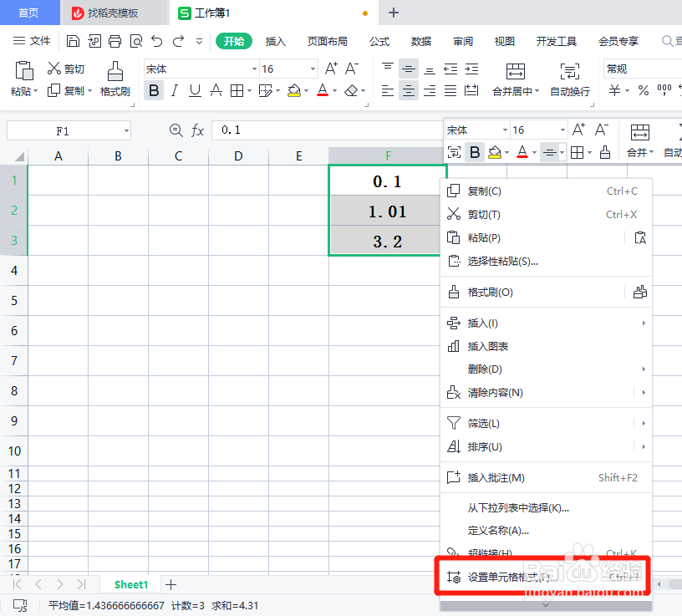The image size is (682, 616).
Task: Click the Paste clipboard icon in ribbon
Action: pyautogui.click(x=24, y=70)
